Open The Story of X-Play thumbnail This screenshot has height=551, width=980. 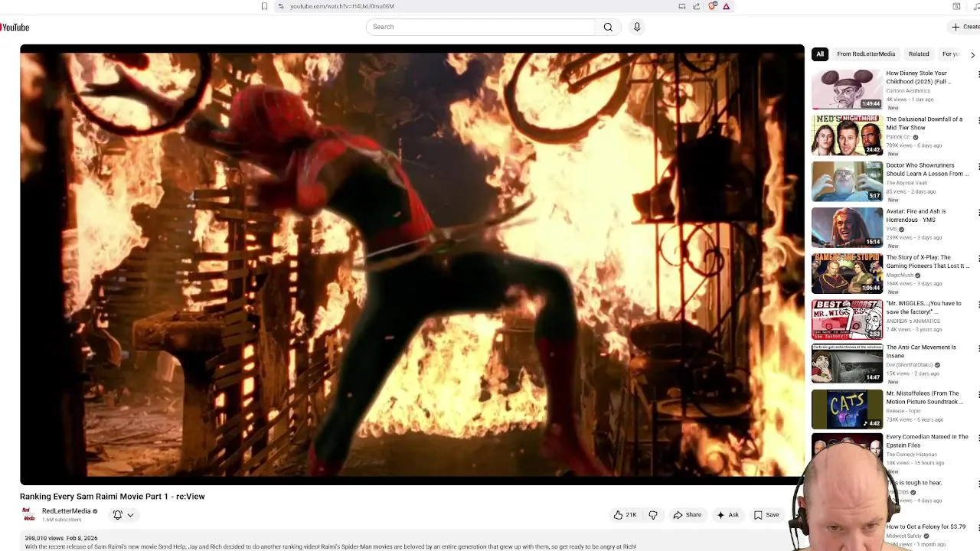tap(847, 273)
